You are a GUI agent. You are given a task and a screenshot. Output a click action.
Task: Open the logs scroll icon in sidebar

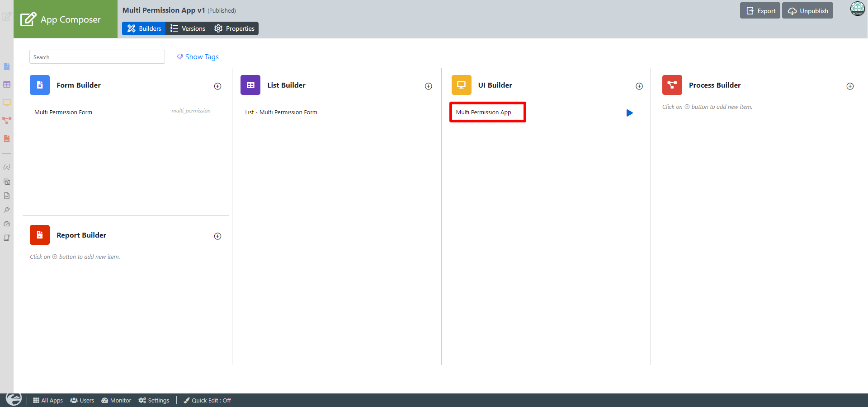7,238
